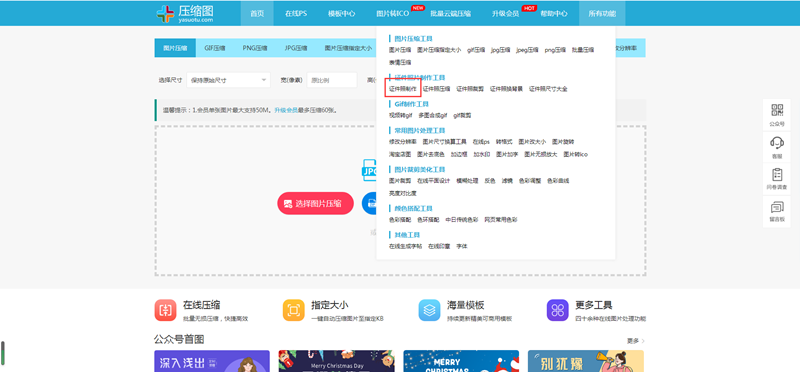Viewport: 800px width, 372px height.
Task: Open 图片旋转 in the dropdown menu
Action: (563, 142)
